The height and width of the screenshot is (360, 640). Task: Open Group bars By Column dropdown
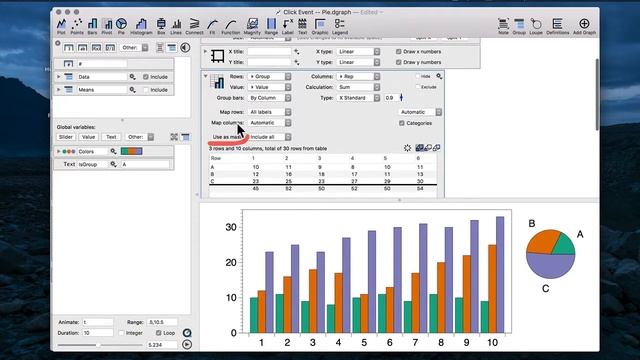[x=269, y=98]
